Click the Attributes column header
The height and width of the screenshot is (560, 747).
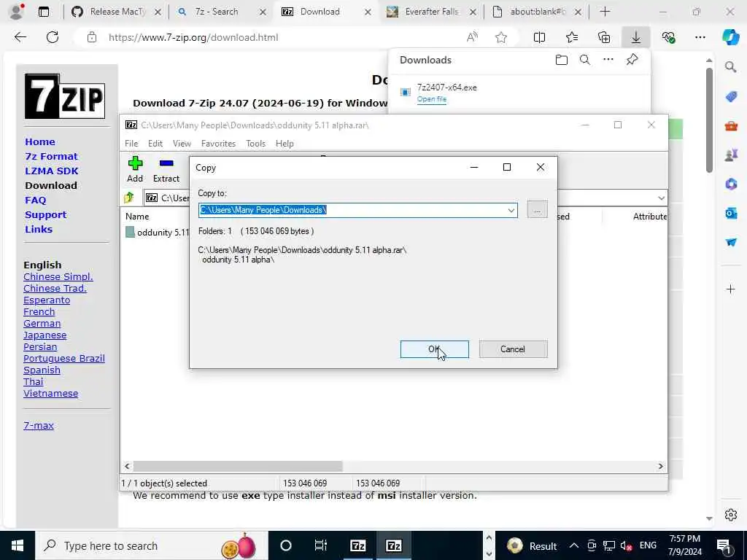pyautogui.click(x=649, y=216)
